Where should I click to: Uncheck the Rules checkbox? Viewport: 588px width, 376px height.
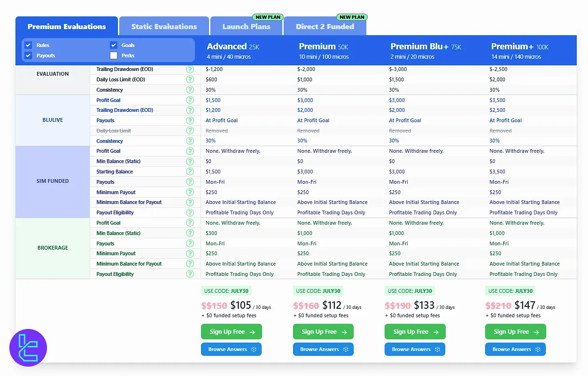click(x=28, y=45)
